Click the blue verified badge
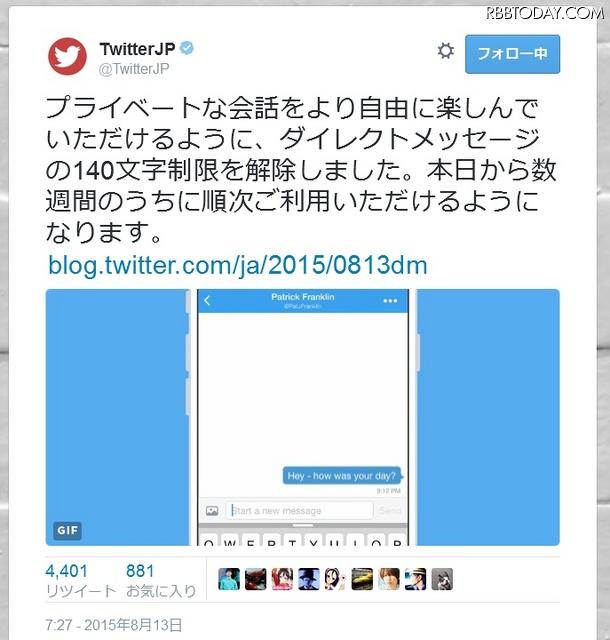The height and width of the screenshot is (640, 610). [187, 48]
